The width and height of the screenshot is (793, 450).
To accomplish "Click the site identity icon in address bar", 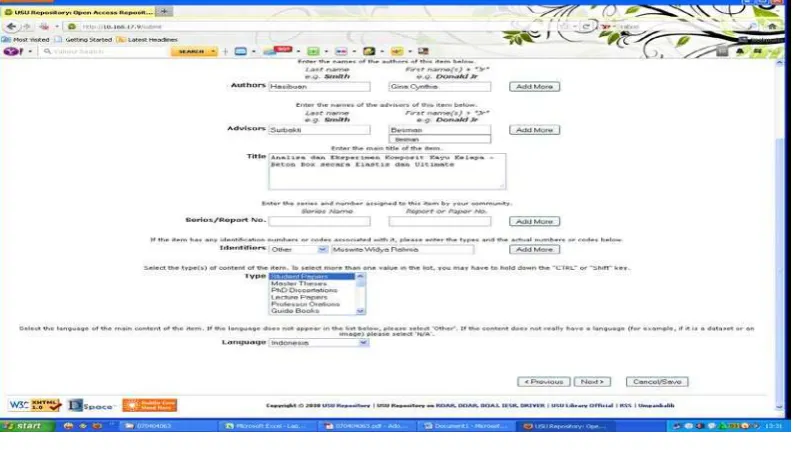I will click(x=72, y=26).
